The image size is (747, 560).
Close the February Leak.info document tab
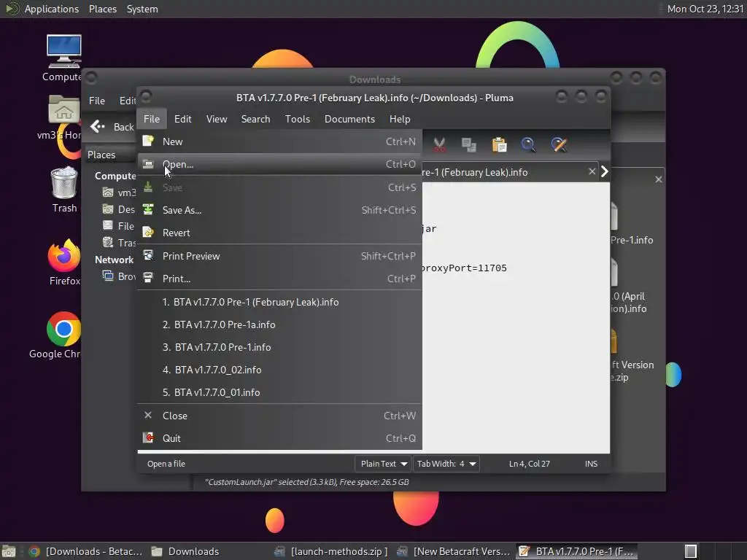coord(592,171)
